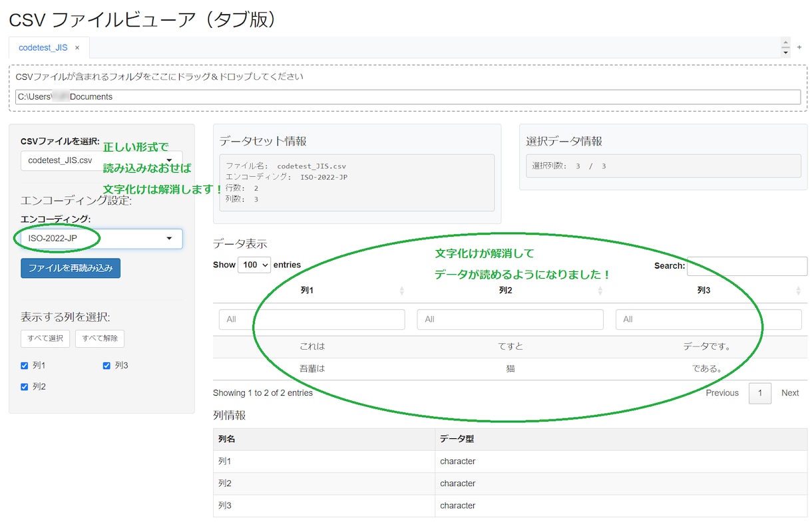Image resolution: width=812 pixels, height=522 pixels.
Task: Go to Previous page
Action: click(722, 393)
